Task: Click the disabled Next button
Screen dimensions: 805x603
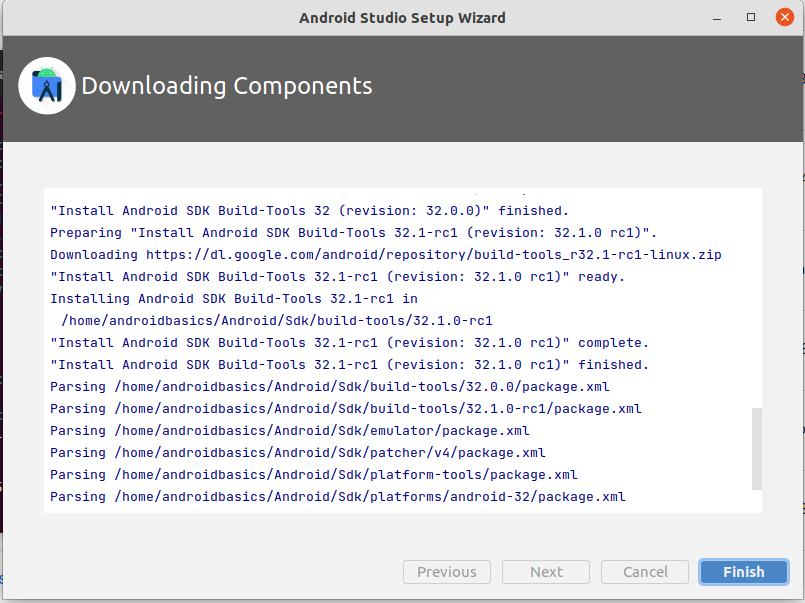Action: (x=546, y=572)
